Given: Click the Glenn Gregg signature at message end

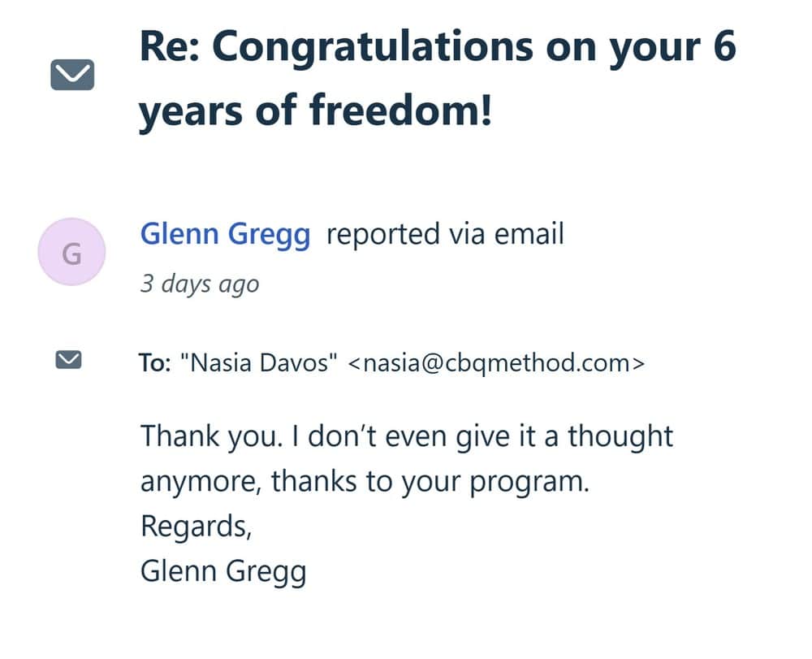Looking at the screenshot, I should coord(223,570).
